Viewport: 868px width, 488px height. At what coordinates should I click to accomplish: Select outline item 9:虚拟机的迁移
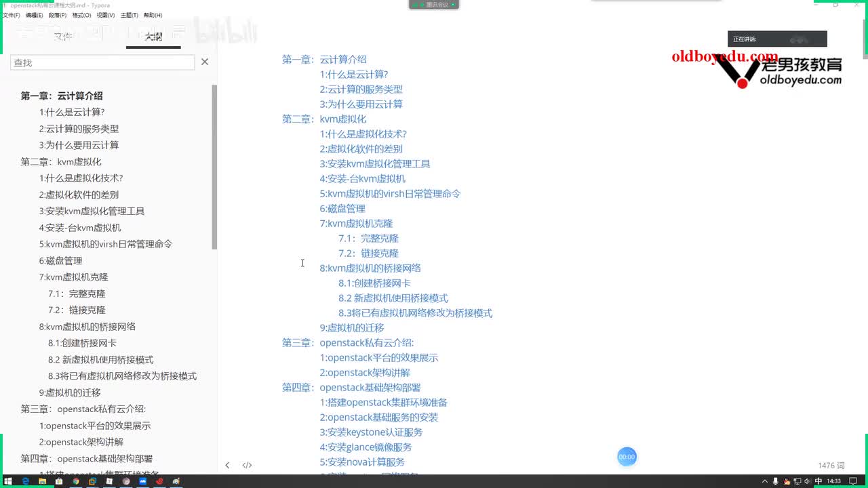[x=70, y=392]
